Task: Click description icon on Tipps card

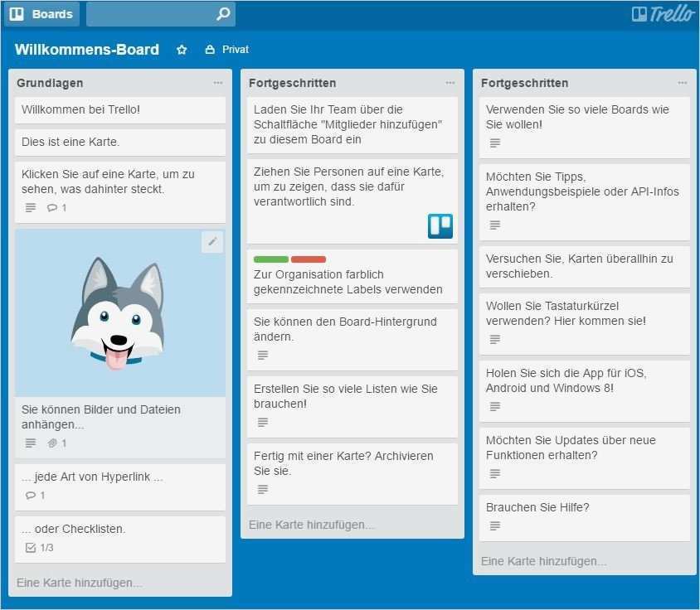Action: 494,225
